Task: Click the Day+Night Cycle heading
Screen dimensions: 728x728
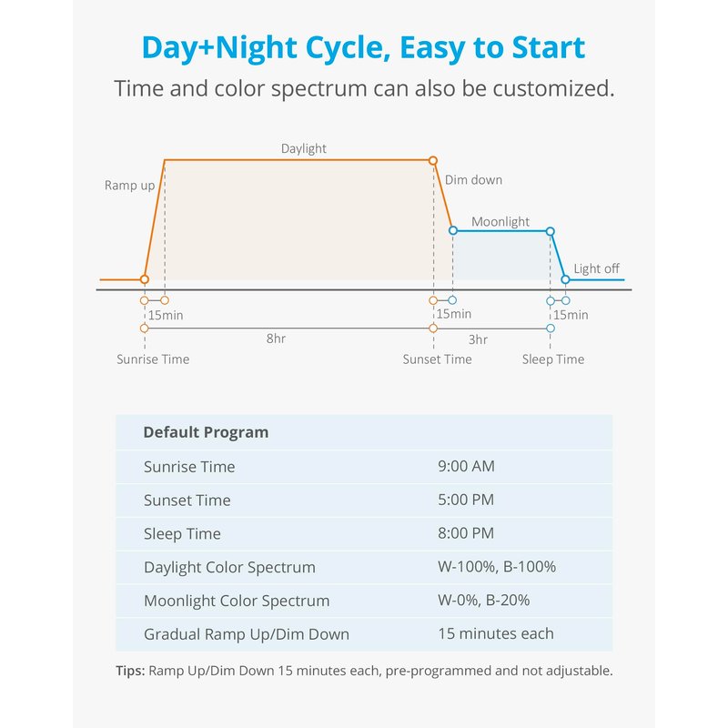Action: (x=364, y=47)
